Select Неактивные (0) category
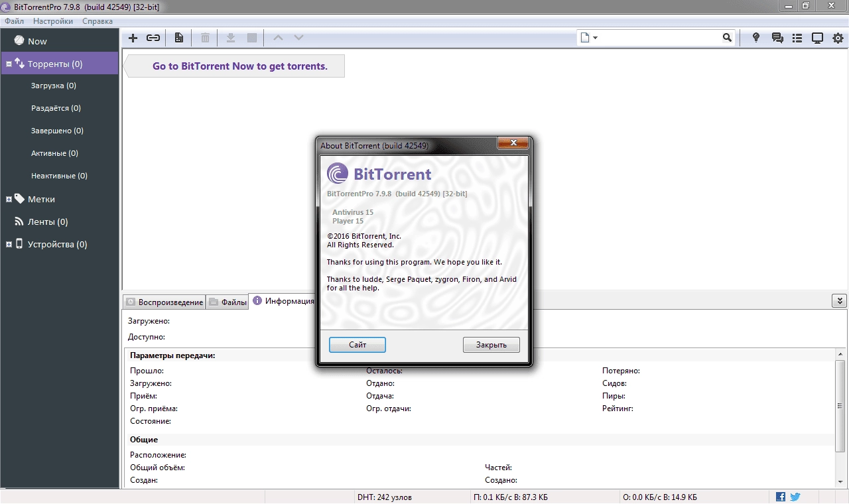The image size is (849, 504). point(60,176)
